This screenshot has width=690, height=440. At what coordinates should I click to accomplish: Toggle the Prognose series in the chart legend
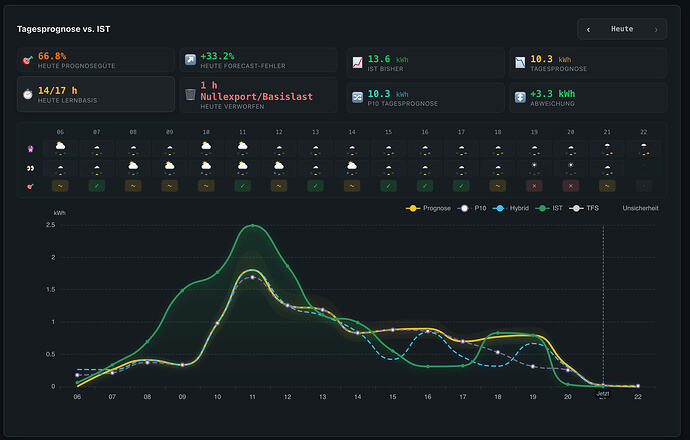(428, 208)
